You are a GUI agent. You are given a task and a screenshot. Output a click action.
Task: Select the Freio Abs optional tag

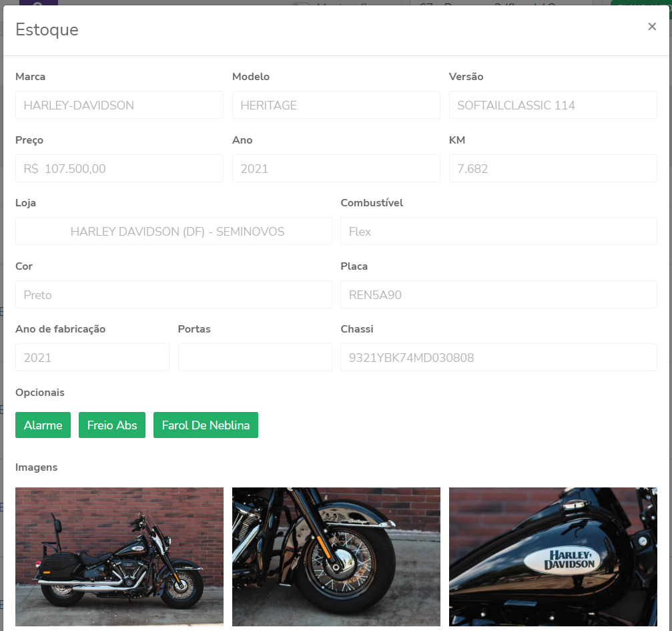[112, 425]
